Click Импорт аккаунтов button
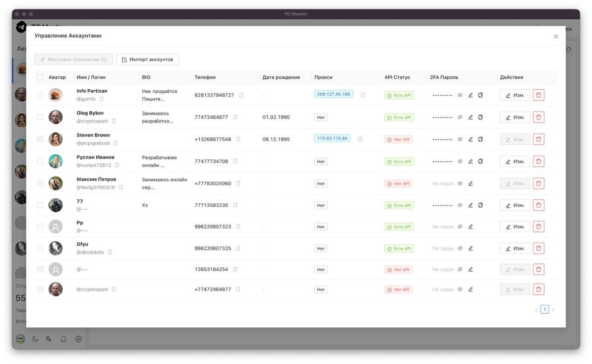592x364 pixels. pos(148,59)
